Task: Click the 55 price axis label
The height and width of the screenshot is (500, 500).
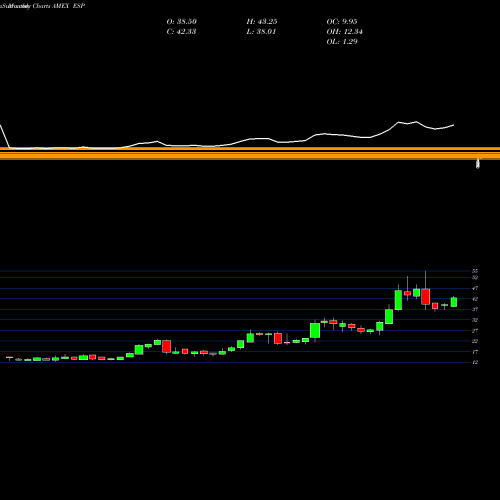Action: tap(475, 271)
